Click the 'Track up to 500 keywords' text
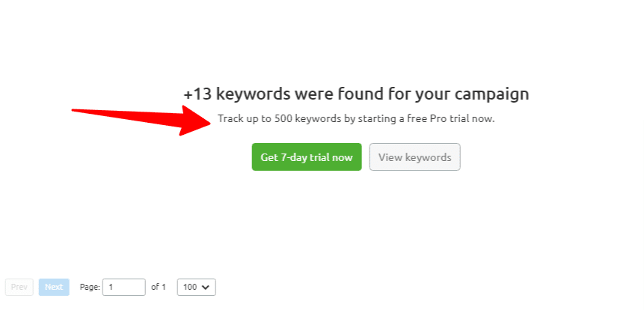 click(356, 118)
